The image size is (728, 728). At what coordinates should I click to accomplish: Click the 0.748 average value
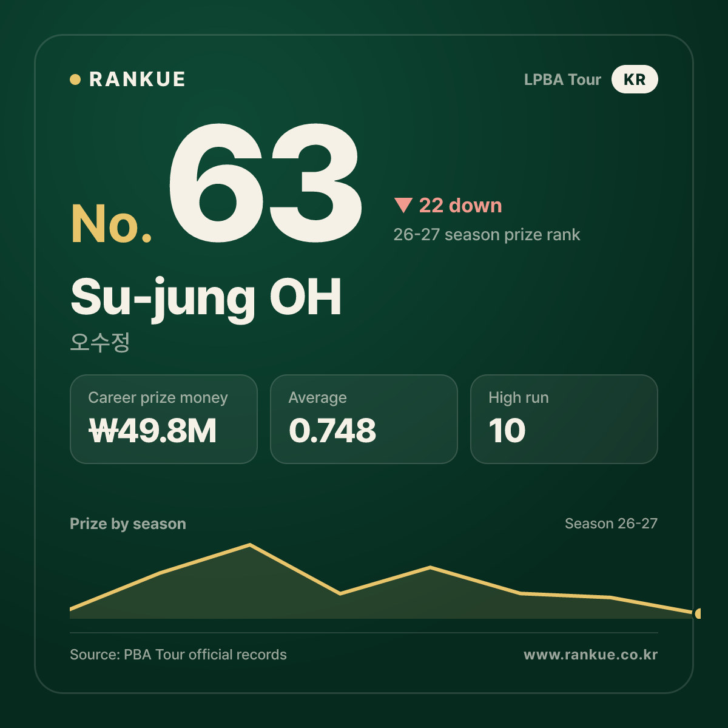(332, 431)
